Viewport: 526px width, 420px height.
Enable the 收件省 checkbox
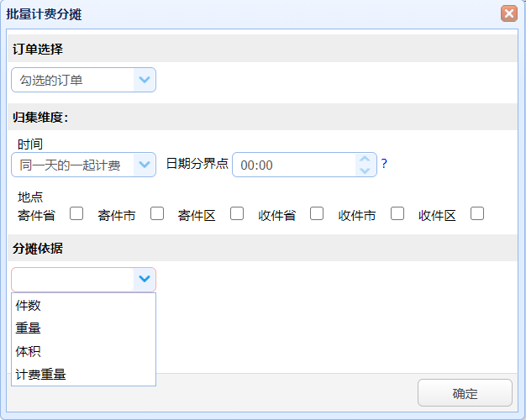(317, 213)
